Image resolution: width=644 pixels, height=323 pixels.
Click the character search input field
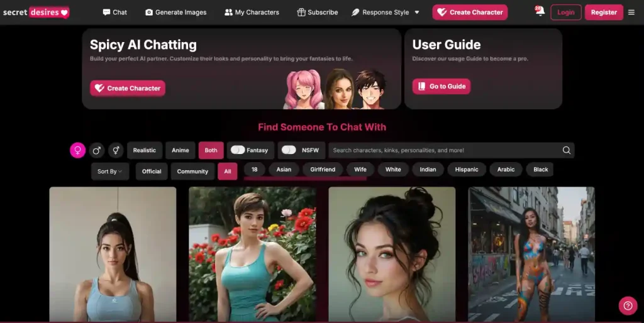coord(443,150)
